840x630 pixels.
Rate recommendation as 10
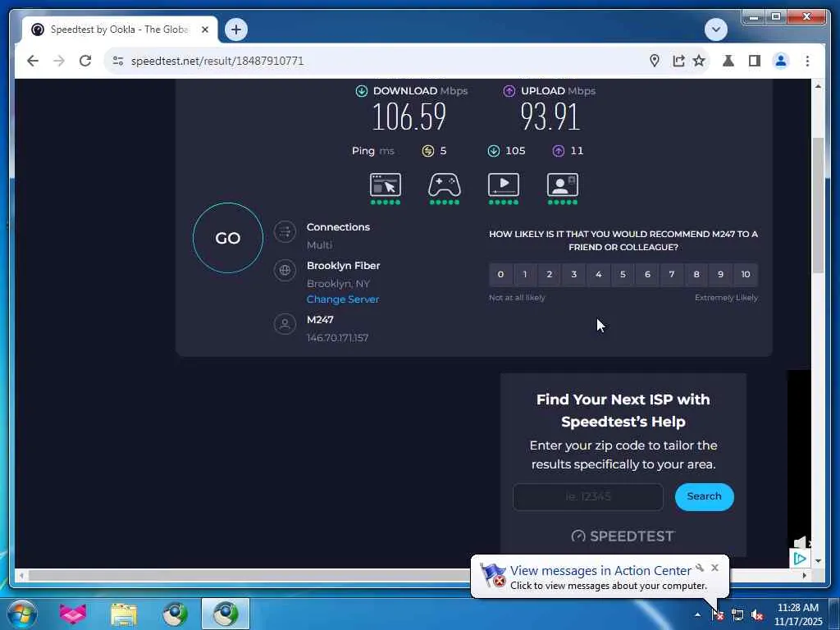(746, 274)
